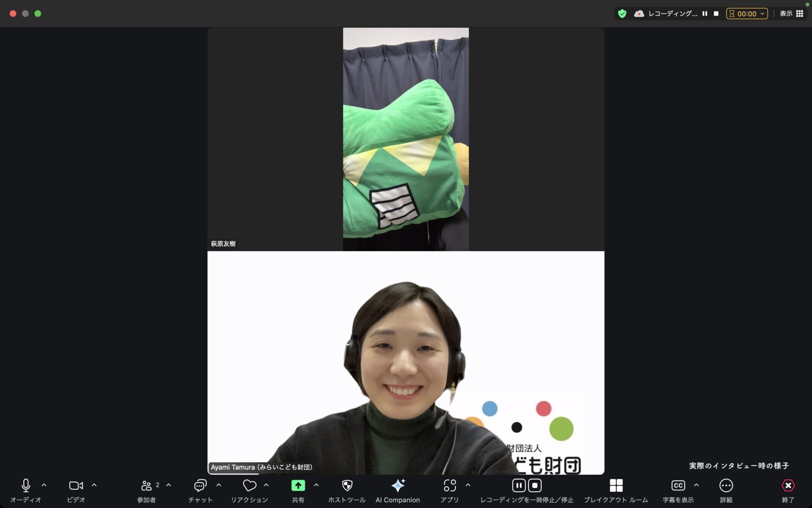
Task: Expand the audio options chevron
Action: [44, 485]
